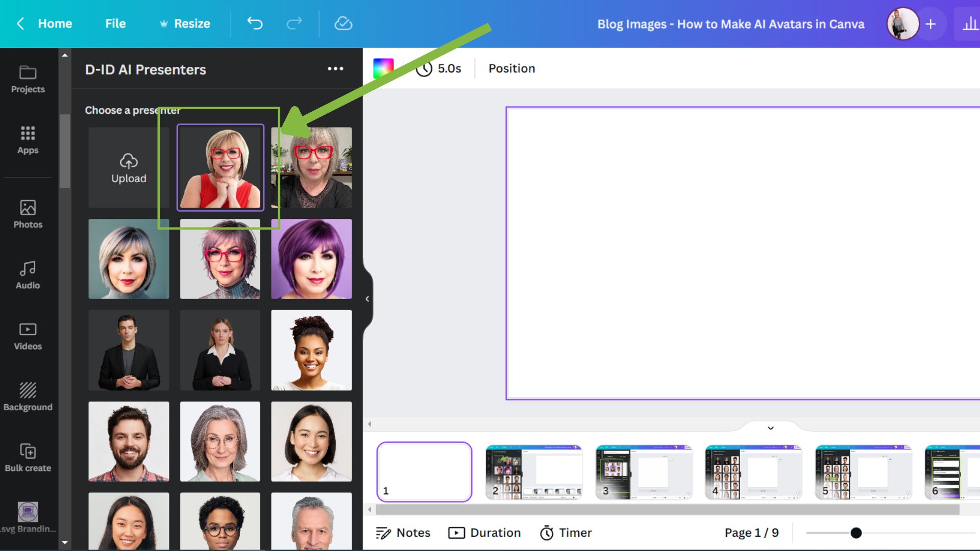Screen dimensions: 980x551
Task: Open the D-ID AI Presenters more options menu
Action: 335,69
